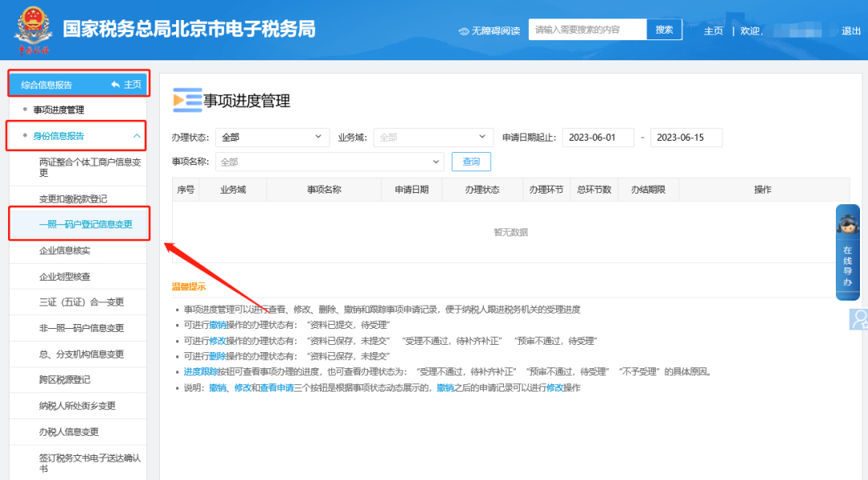Image resolution: width=868 pixels, height=480 pixels.
Task: Open the 在线导办 online assistant widget
Action: [847, 252]
